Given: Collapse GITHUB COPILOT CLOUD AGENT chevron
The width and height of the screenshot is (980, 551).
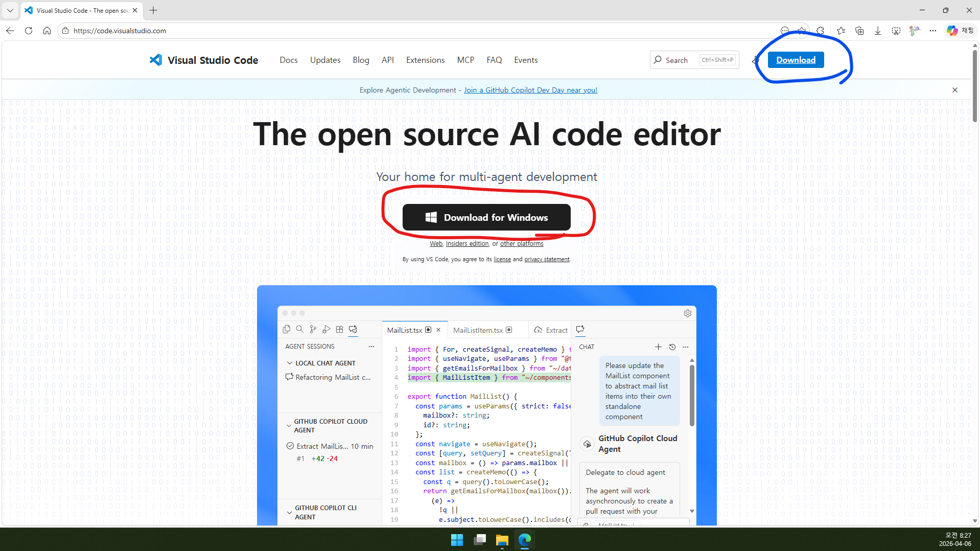Looking at the screenshot, I should (289, 426).
